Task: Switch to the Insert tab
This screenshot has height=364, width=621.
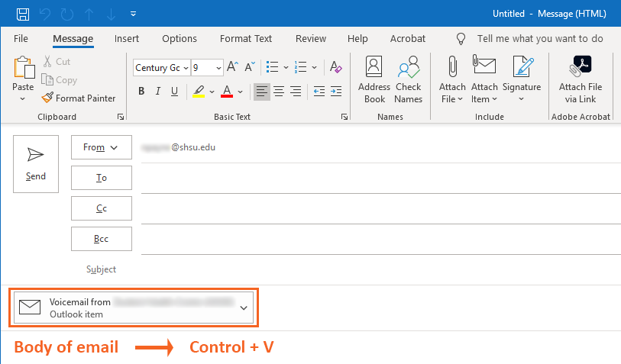Action: point(127,38)
